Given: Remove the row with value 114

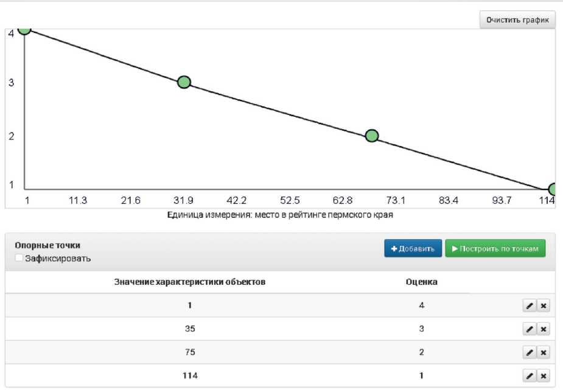Looking at the screenshot, I should [x=544, y=376].
